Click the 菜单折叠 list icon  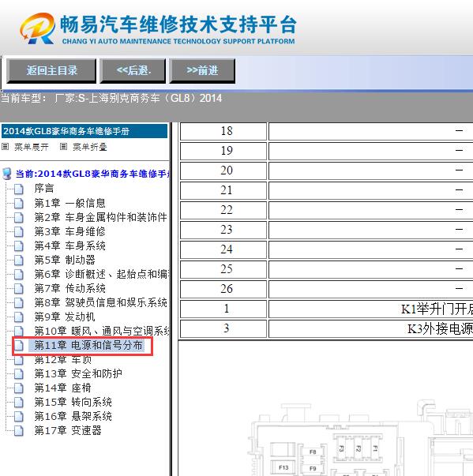63,147
